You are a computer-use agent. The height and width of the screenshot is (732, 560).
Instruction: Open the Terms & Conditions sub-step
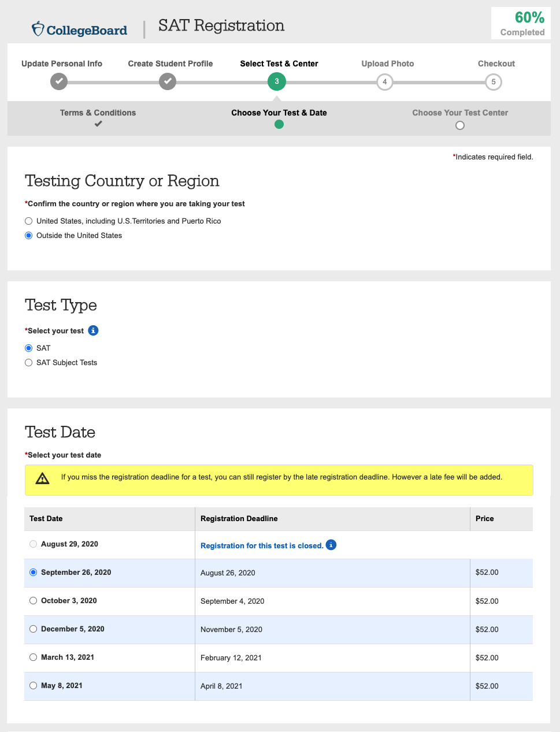[98, 113]
